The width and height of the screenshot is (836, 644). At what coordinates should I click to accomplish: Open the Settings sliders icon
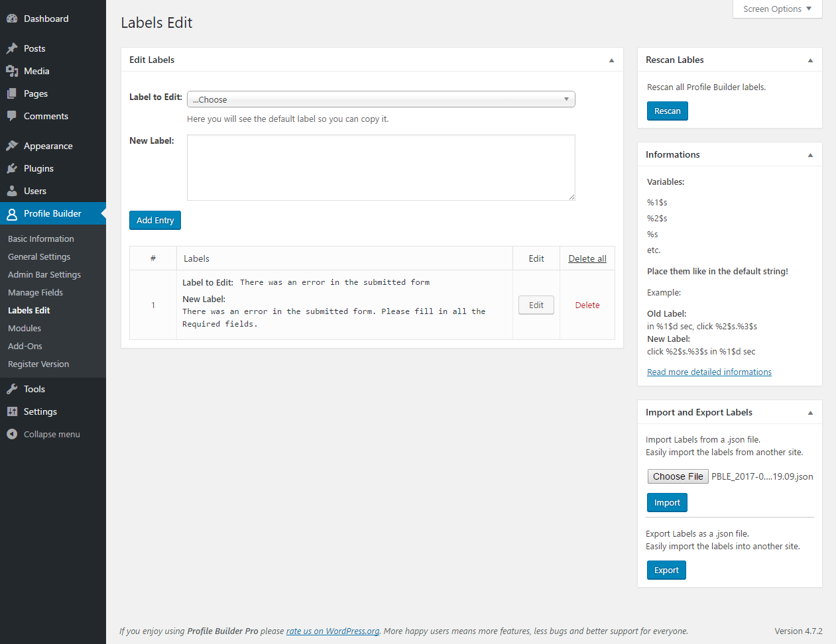(x=12, y=411)
